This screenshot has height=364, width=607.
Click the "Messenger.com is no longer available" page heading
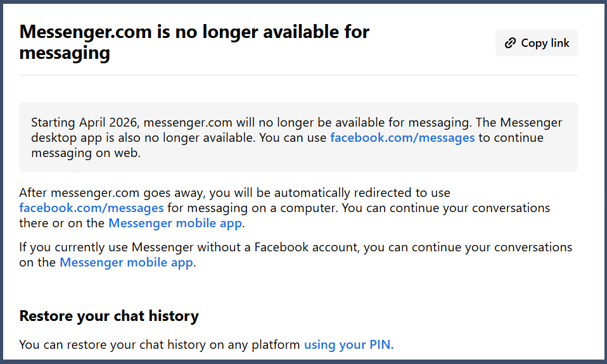194,32
